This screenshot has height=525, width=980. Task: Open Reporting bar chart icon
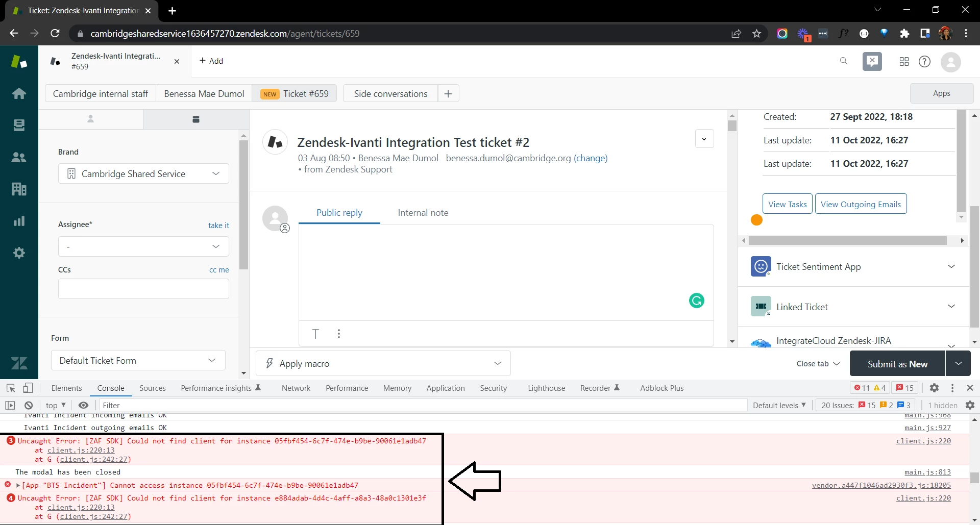tap(19, 221)
